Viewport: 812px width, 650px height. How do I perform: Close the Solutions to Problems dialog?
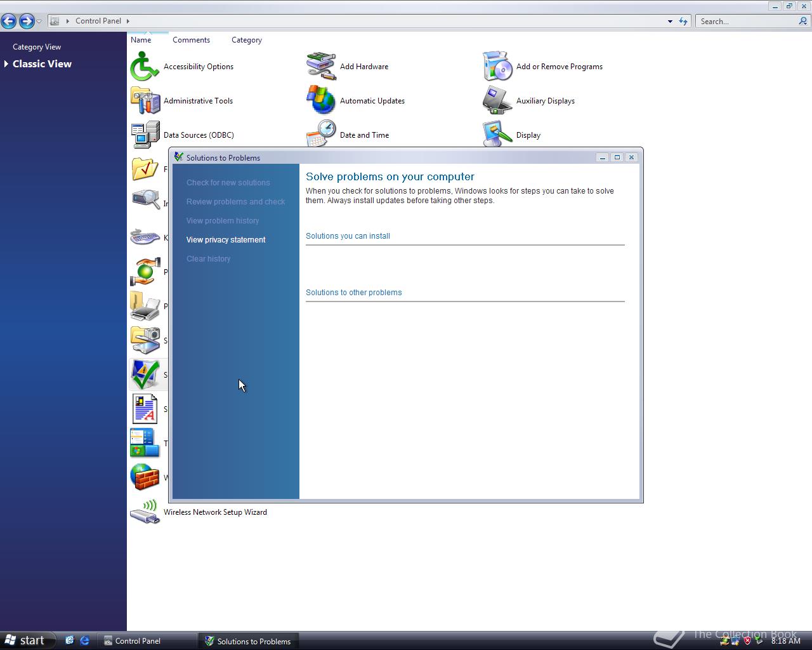click(x=631, y=157)
